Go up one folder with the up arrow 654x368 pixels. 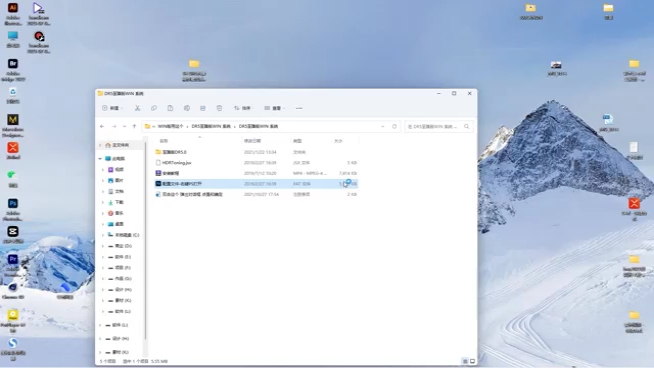(x=134, y=126)
